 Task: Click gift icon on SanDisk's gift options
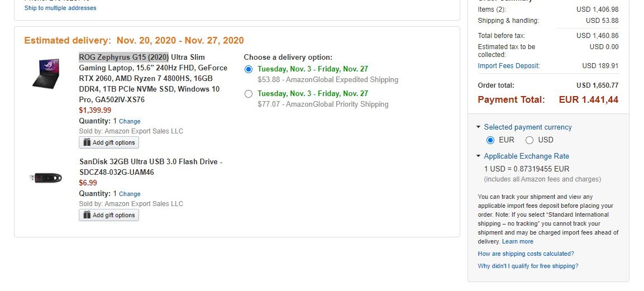point(87,215)
